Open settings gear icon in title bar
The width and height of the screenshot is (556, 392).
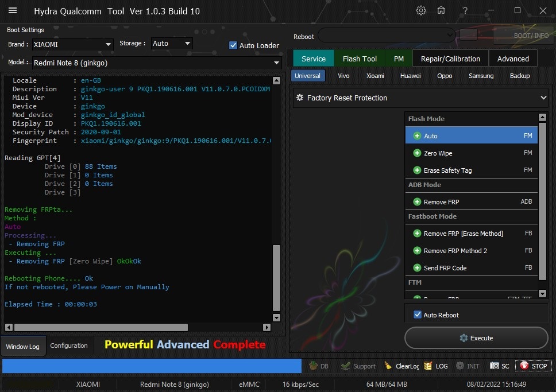tap(421, 11)
